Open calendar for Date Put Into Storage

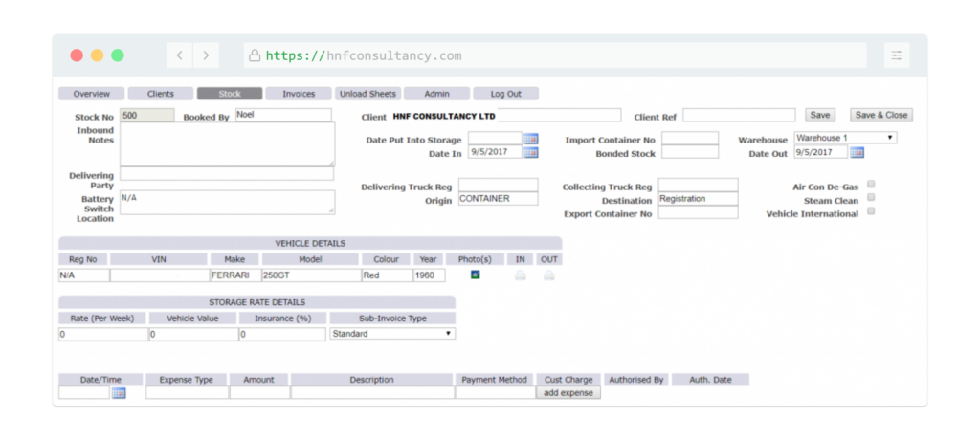click(531, 139)
